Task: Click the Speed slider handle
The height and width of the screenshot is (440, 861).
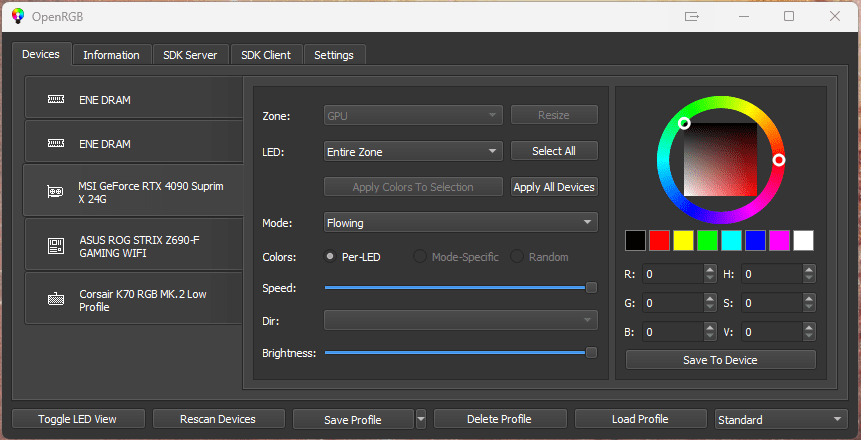Action: click(x=591, y=287)
